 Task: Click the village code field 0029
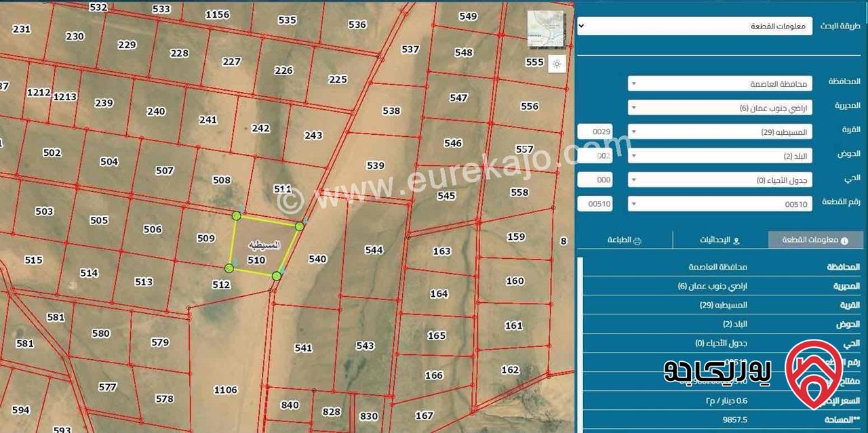click(x=596, y=132)
